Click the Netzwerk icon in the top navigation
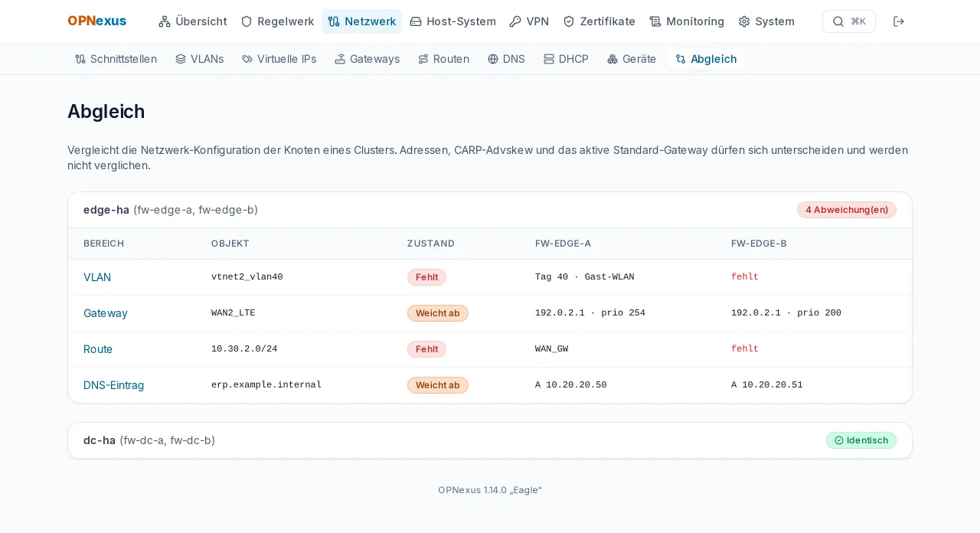The width and height of the screenshot is (980, 533). (x=334, y=21)
